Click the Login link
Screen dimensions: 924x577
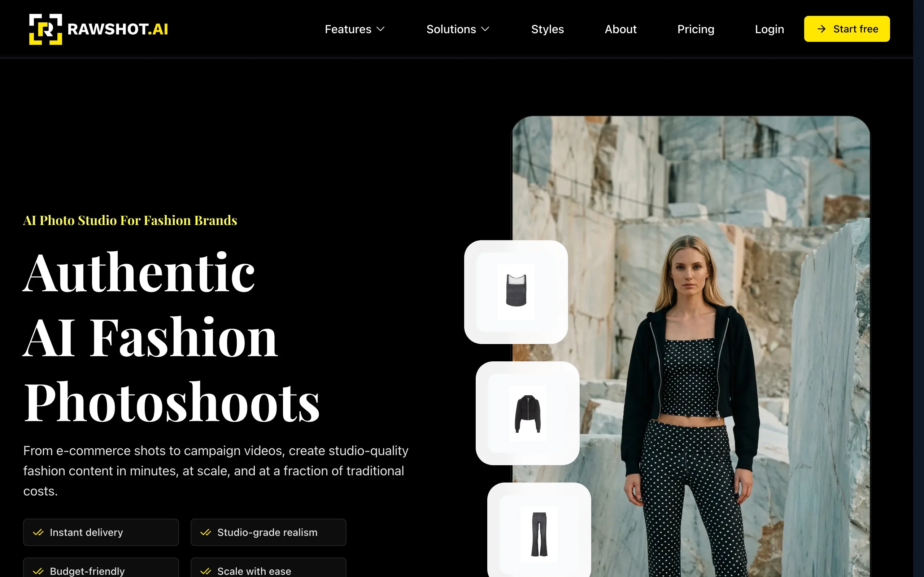(x=769, y=29)
